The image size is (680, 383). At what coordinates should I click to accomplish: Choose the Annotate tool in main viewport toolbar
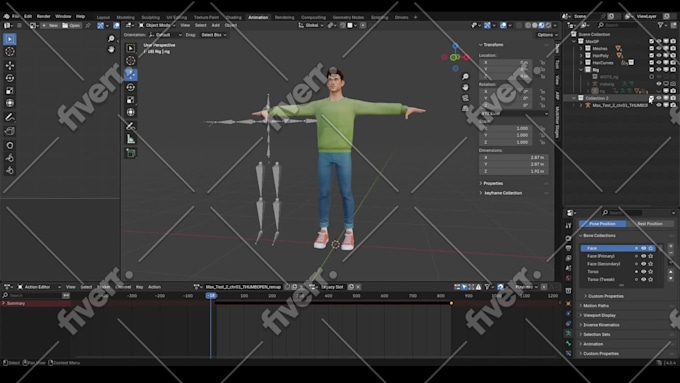pyautogui.click(x=131, y=126)
